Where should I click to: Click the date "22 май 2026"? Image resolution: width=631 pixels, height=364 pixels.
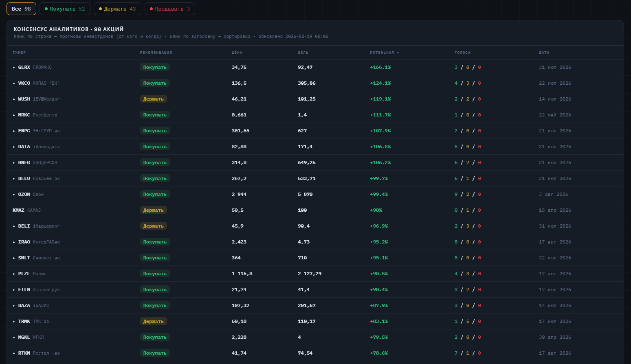555,115
